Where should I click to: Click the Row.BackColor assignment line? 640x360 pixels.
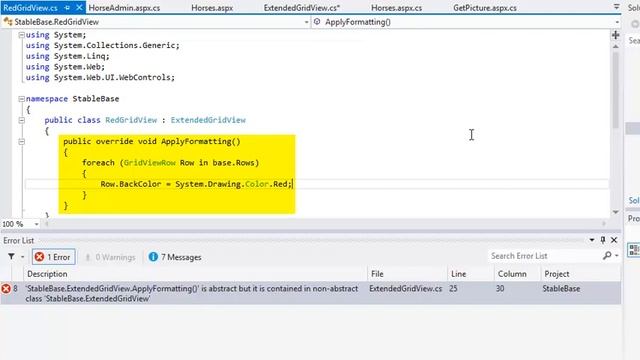tap(196, 184)
